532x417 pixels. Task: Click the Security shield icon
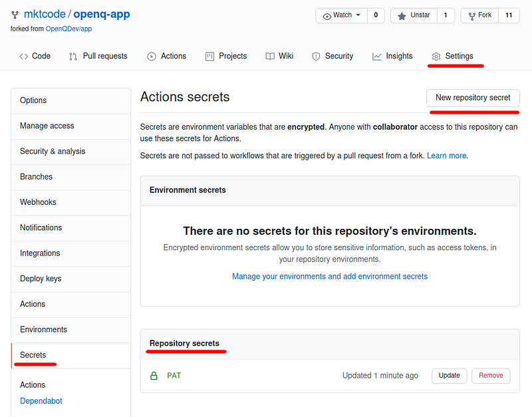316,57
